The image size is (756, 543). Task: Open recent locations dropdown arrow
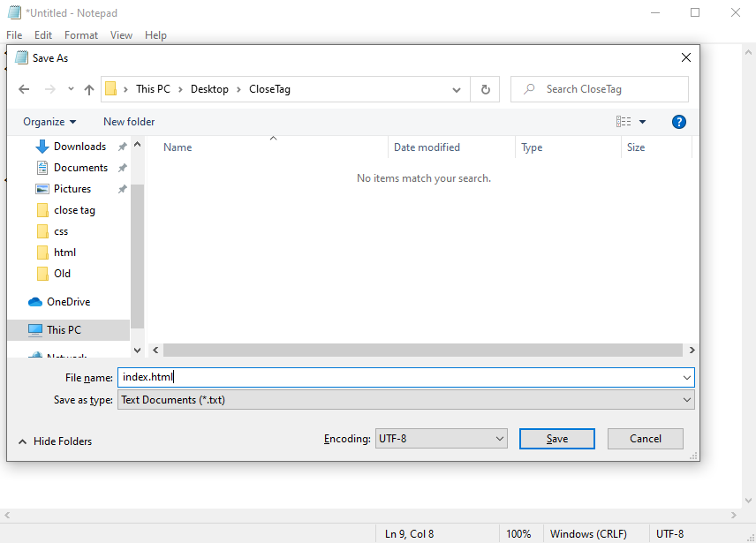pyautogui.click(x=71, y=89)
